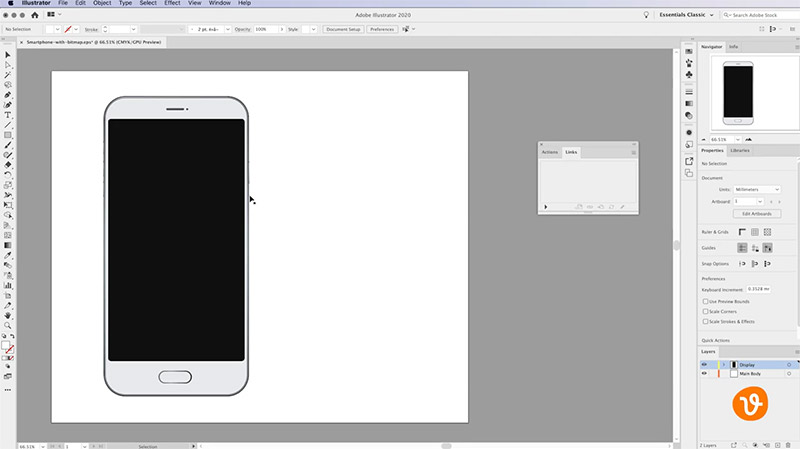This screenshot has height=449, width=800.
Task: Click the Keyboard Increment input field
Action: [x=759, y=289]
